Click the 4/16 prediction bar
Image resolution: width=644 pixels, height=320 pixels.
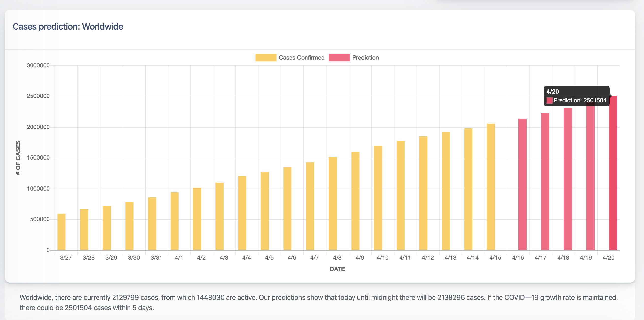coord(522,185)
